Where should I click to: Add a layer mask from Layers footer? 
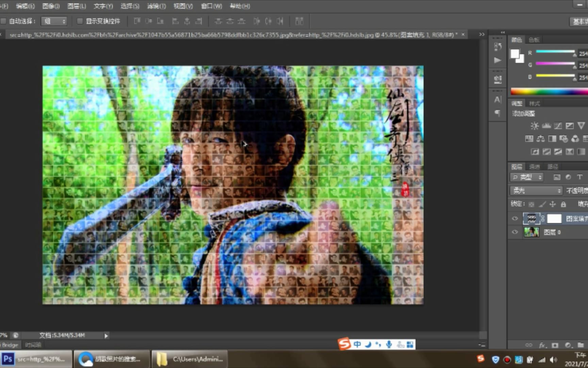pyautogui.click(x=555, y=345)
